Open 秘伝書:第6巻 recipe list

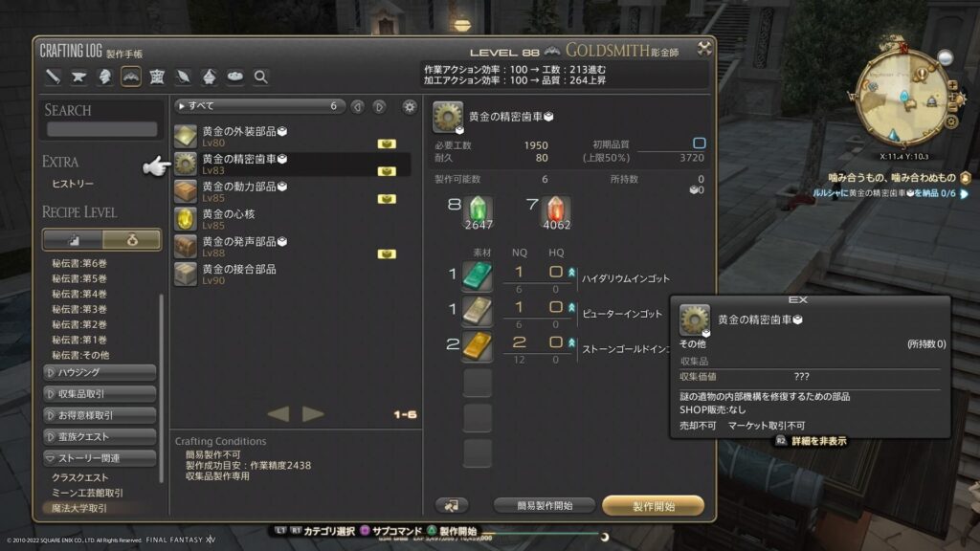tap(79, 263)
